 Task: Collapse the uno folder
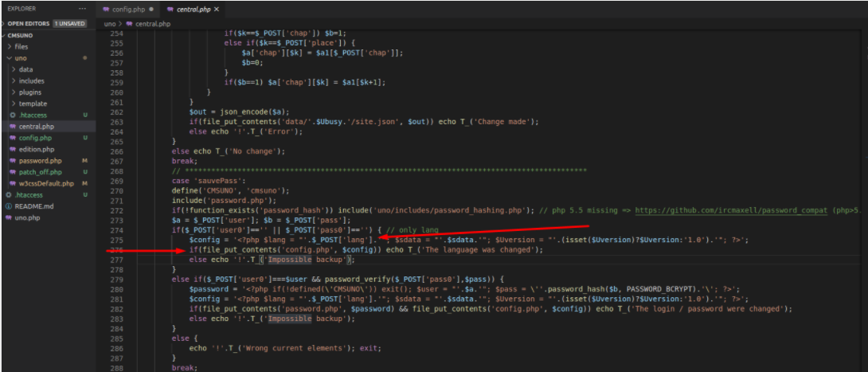[9, 58]
